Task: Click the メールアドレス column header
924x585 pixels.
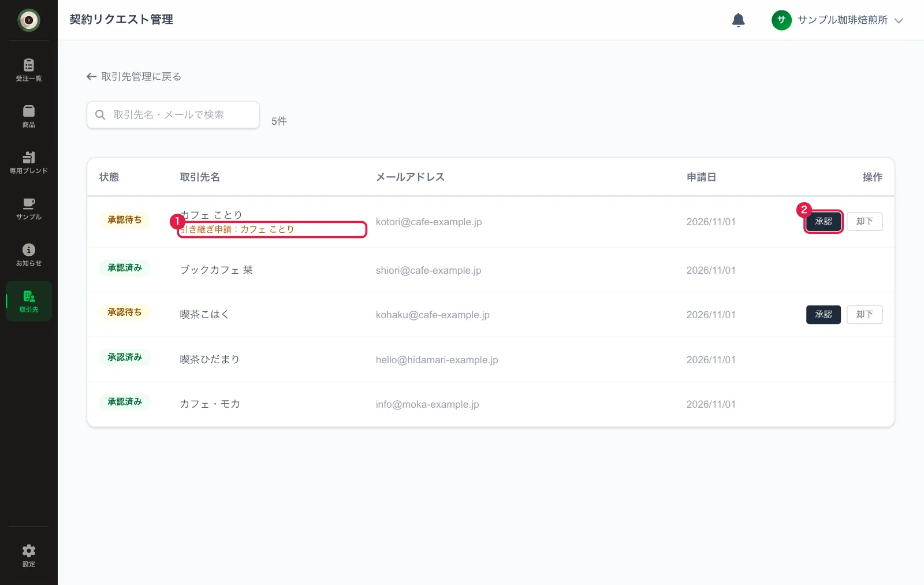Action: click(411, 177)
